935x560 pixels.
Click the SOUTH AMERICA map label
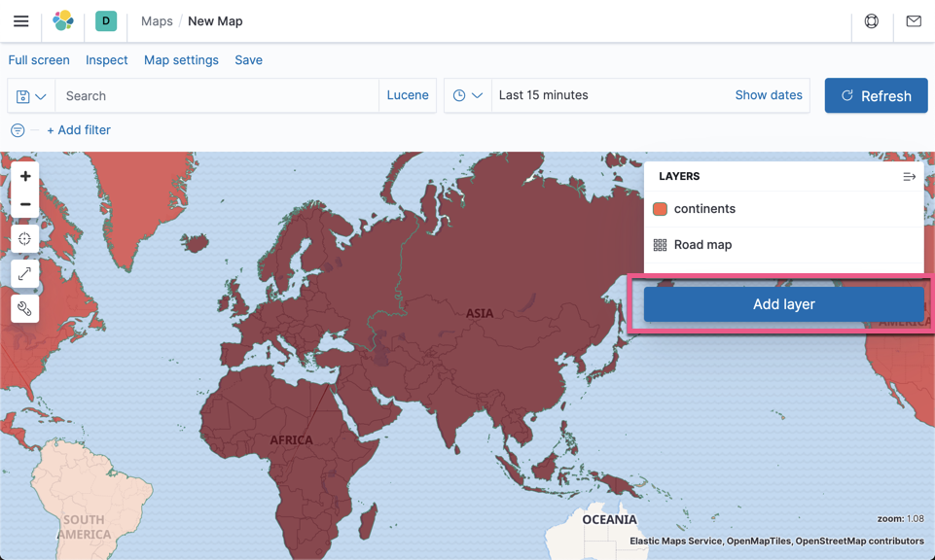pos(84,527)
